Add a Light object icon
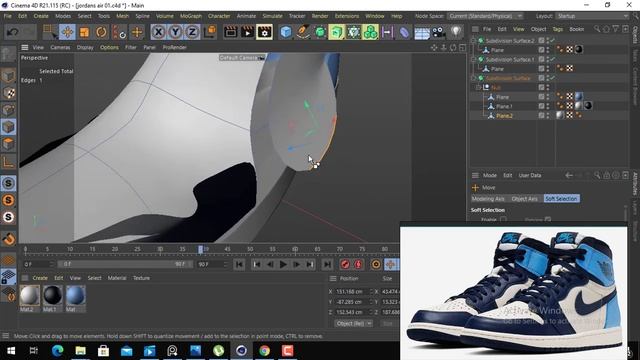640x360 pixels. coord(456,32)
